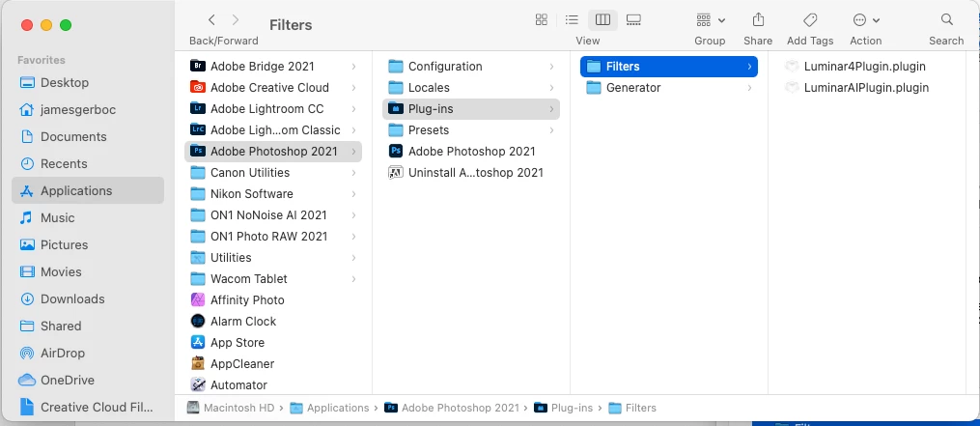980x426 pixels.
Task: Click the Adobe Photoshop 2021 app Ps icon
Action: (x=396, y=151)
